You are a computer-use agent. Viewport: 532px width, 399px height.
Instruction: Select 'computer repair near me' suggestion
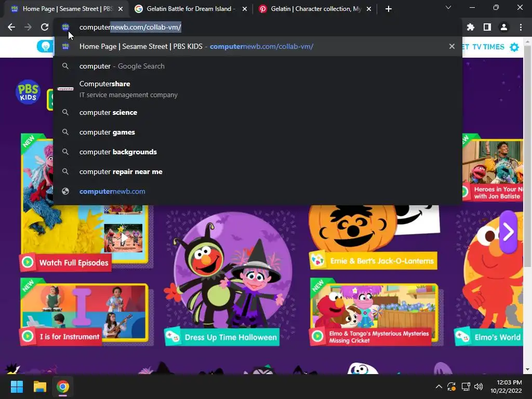click(x=258, y=171)
